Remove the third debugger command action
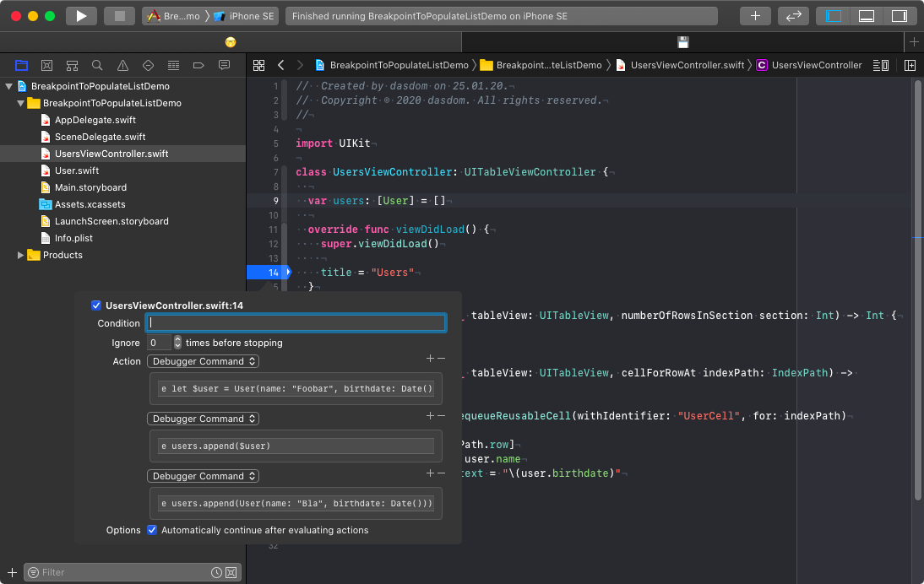Viewport: 924px width, 584px height. point(441,473)
